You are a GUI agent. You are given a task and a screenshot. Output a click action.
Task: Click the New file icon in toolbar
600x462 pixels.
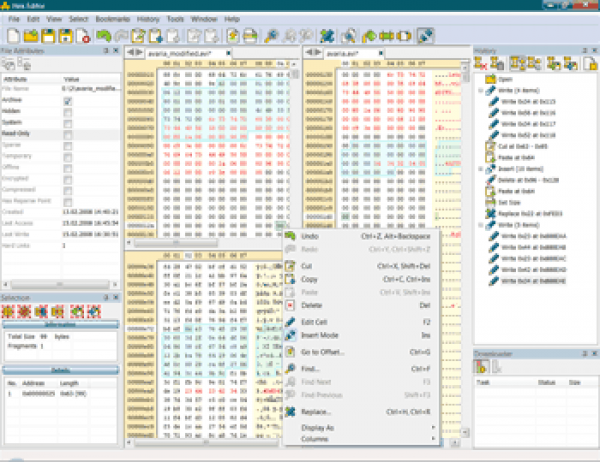coord(11,37)
